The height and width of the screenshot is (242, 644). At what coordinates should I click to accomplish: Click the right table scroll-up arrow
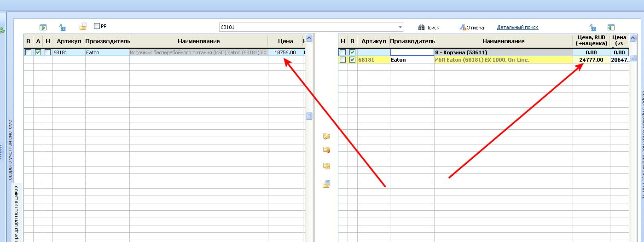[x=633, y=38]
